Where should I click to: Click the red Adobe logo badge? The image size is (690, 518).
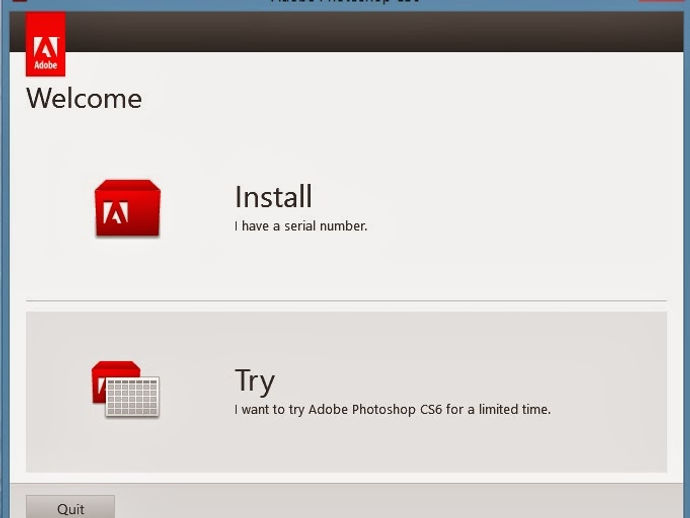coord(45,44)
